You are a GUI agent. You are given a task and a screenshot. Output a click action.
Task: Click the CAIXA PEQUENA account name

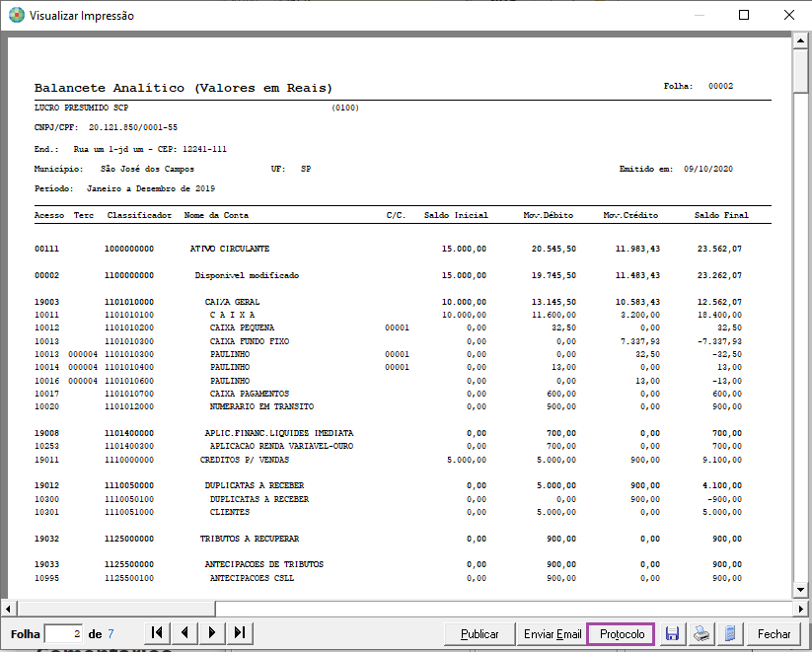(242, 327)
